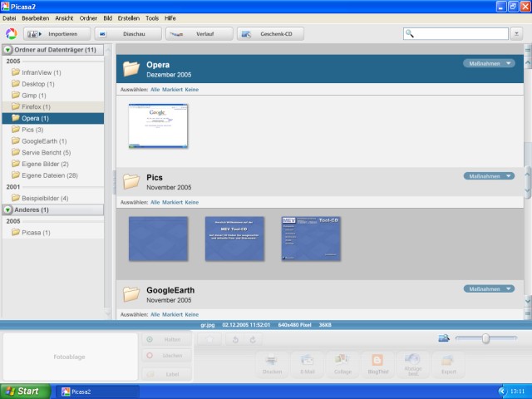Open Maßnahmen dropdown for Pics

(489, 176)
